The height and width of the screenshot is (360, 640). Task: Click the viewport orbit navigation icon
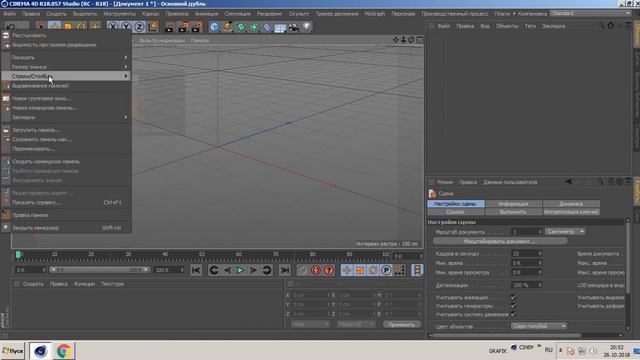(411, 40)
